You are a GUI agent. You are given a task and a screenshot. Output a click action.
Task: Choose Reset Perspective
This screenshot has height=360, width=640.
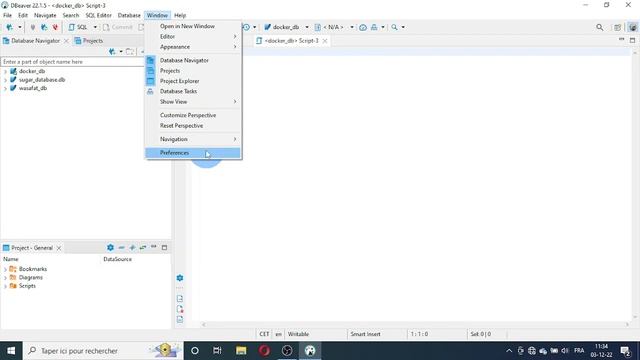193,126
